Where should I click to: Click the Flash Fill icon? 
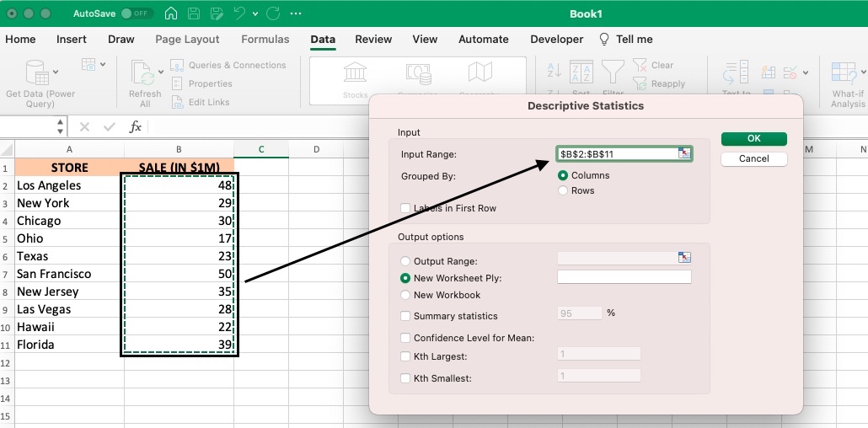[x=769, y=72]
